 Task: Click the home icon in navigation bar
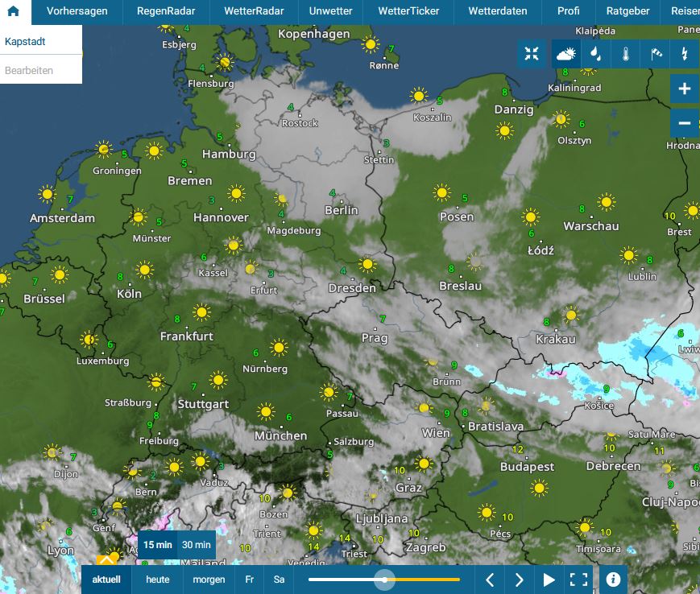[x=14, y=11]
